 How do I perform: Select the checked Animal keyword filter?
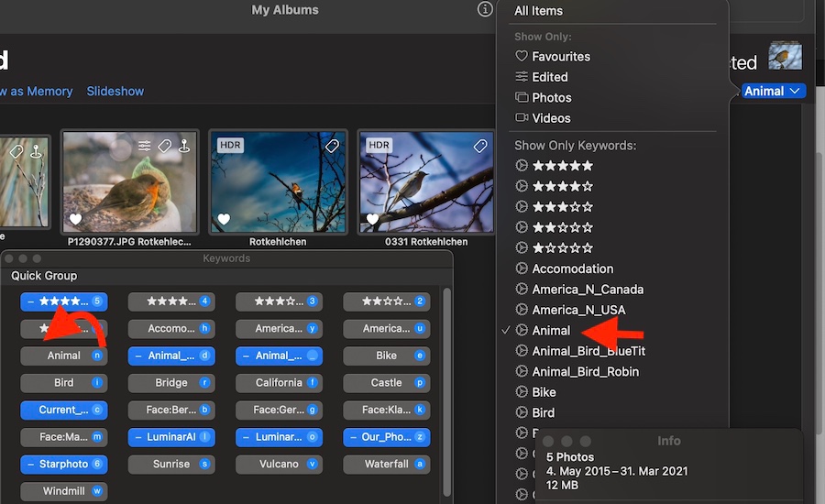551,331
